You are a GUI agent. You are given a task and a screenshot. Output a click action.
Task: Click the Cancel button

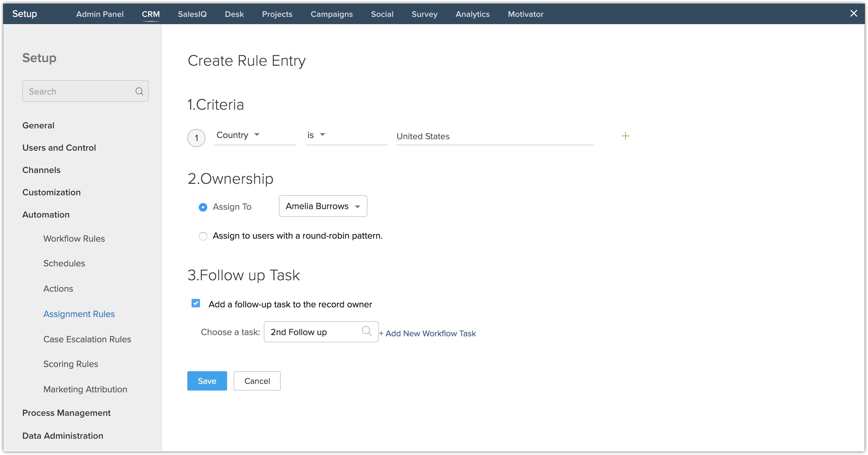tap(257, 381)
